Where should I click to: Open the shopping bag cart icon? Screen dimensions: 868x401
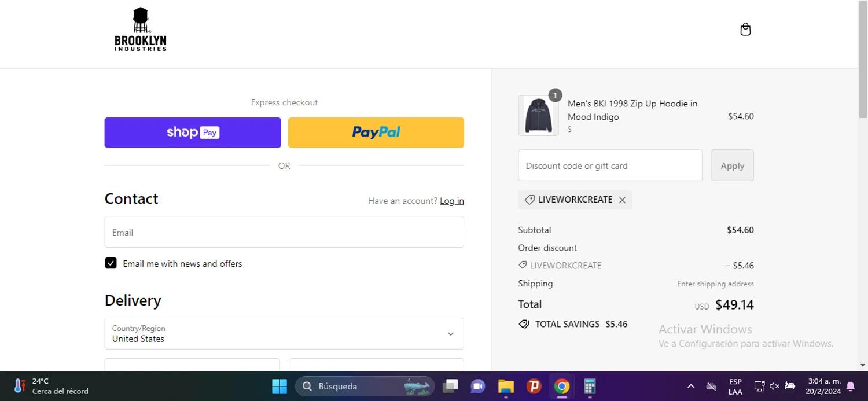(745, 30)
